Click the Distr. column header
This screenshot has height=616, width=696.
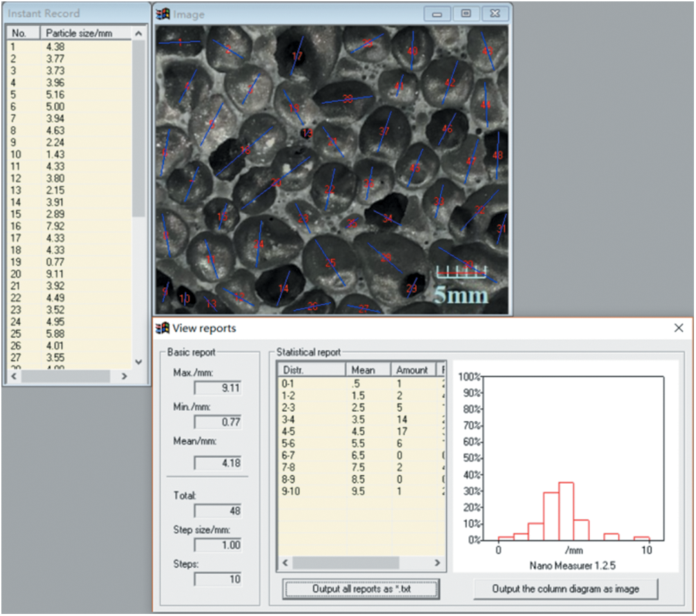[310, 370]
